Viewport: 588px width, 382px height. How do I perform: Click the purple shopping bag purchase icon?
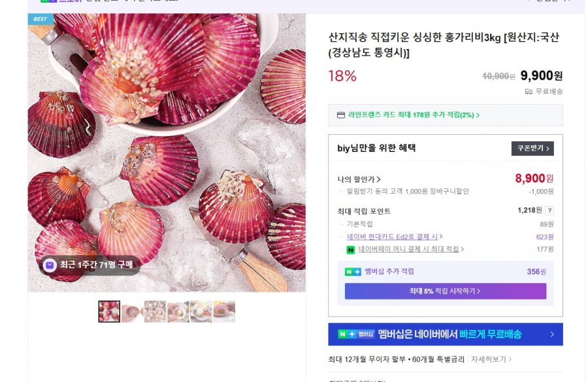pyautogui.click(x=50, y=265)
